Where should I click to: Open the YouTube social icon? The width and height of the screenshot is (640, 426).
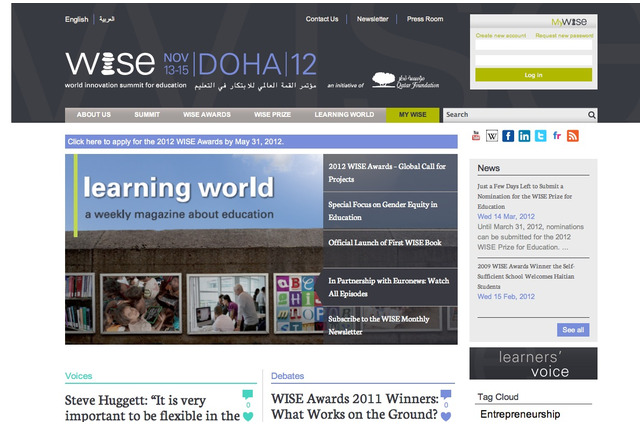[476, 136]
